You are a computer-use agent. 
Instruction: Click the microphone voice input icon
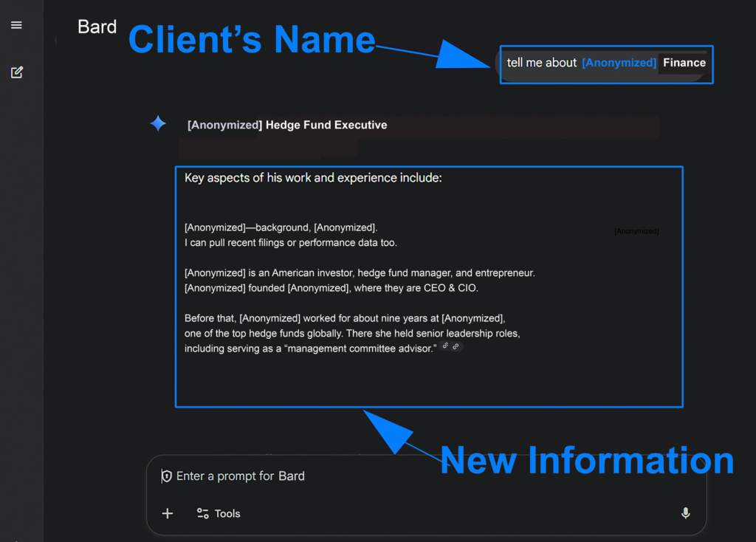[685, 513]
